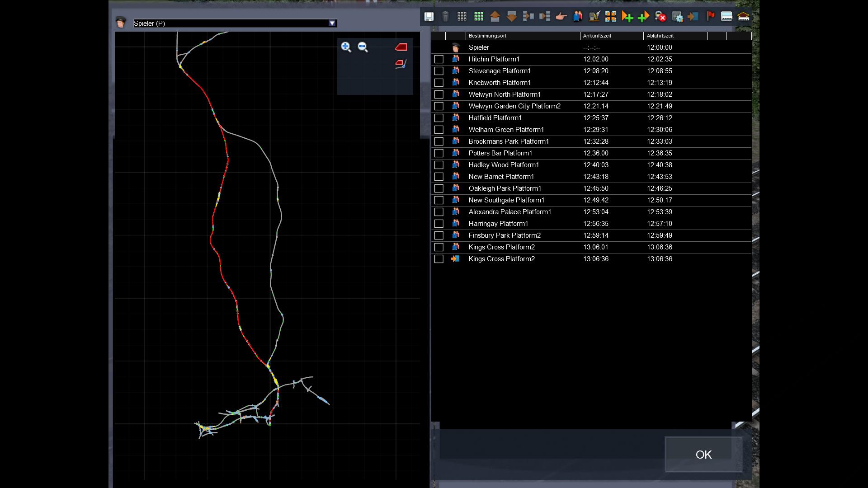Click the stop-with-red-X toolbar icon
868x488 pixels.
click(660, 17)
